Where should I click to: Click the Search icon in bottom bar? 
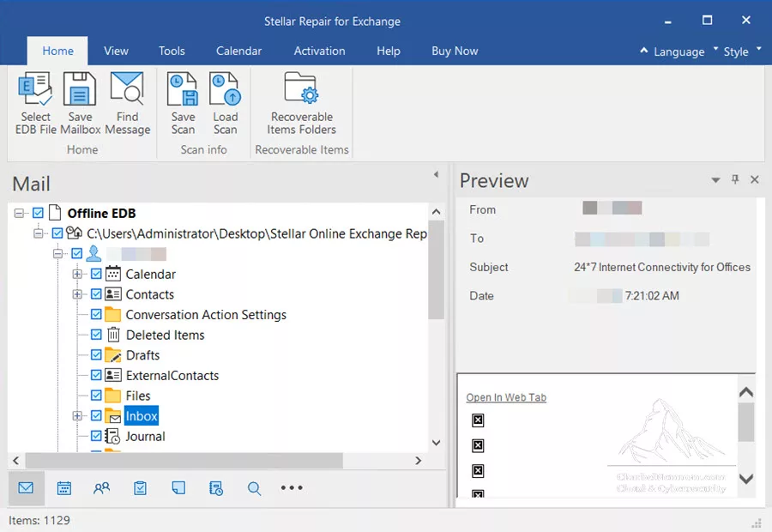tap(254, 488)
